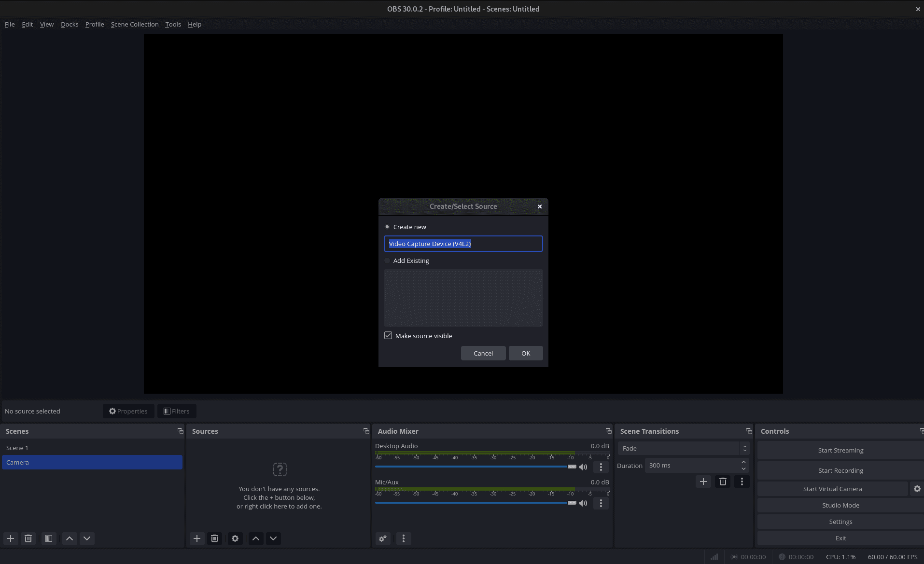
Task: Uncheck Make source visible checkbox
Action: point(388,335)
